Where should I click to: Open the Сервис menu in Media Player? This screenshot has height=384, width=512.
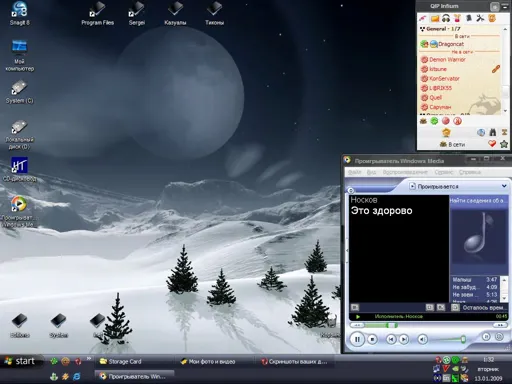(444, 172)
